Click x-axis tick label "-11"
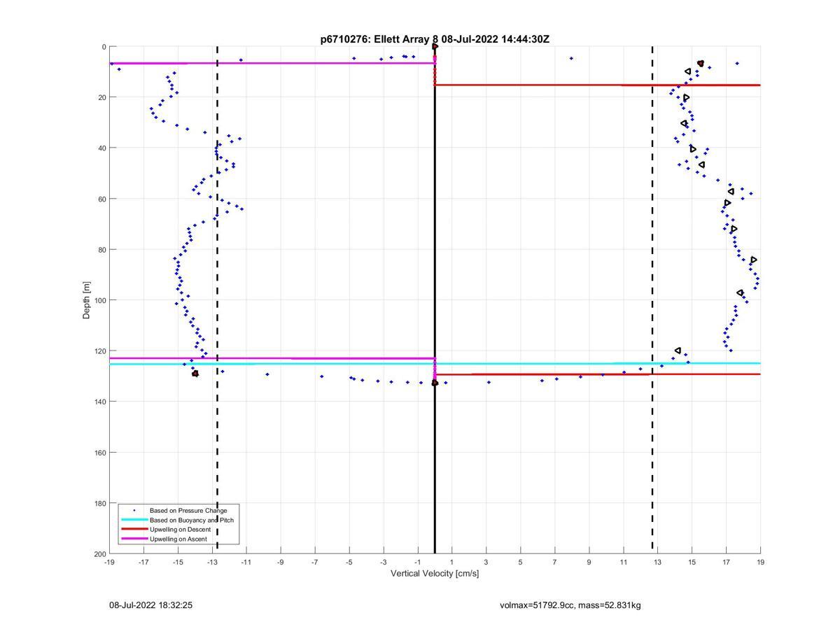This screenshot has height=622, width=840. [246, 562]
